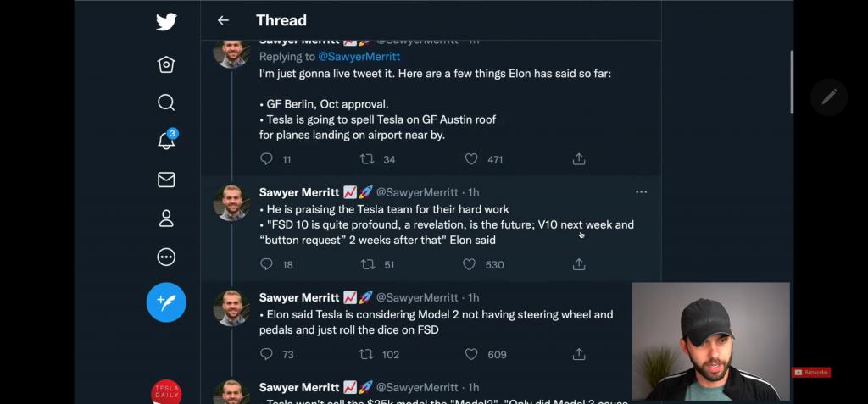Open the three-dot menu on the FSD 10 tweet
868x404 pixels.
coord(641,192)
